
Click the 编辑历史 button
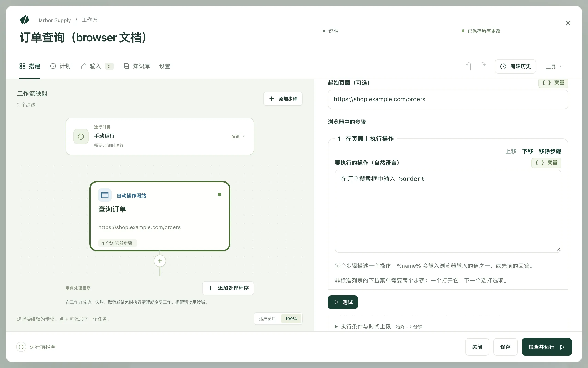pyautogui.click(x=515, y=66)
